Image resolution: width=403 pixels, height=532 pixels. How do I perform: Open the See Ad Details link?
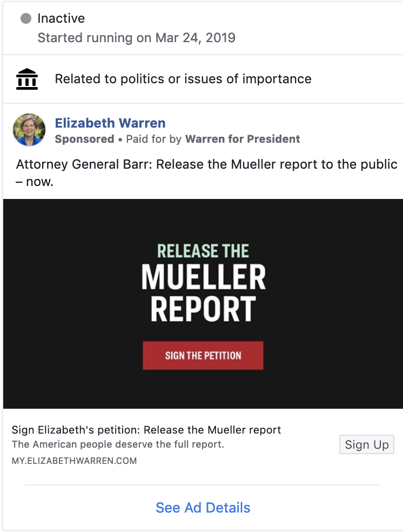click(x=203, y=508)
